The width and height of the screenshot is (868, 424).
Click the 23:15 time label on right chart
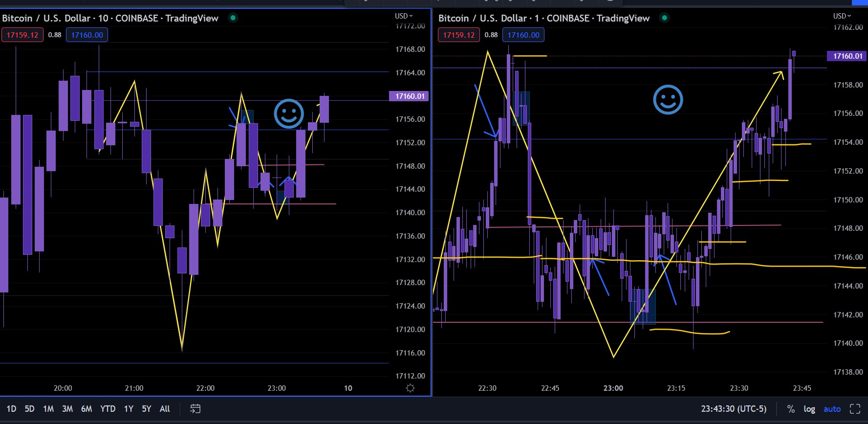pos(676,388)
